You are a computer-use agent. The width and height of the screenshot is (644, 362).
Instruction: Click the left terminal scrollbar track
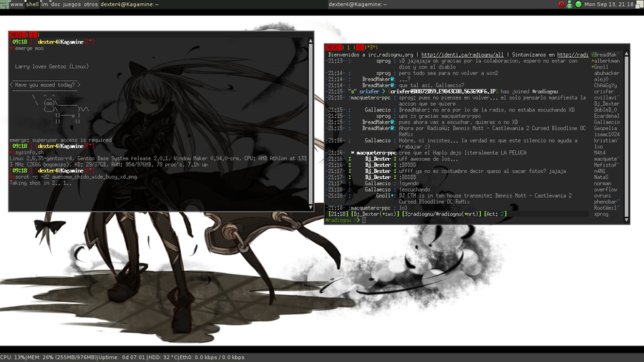311,124
